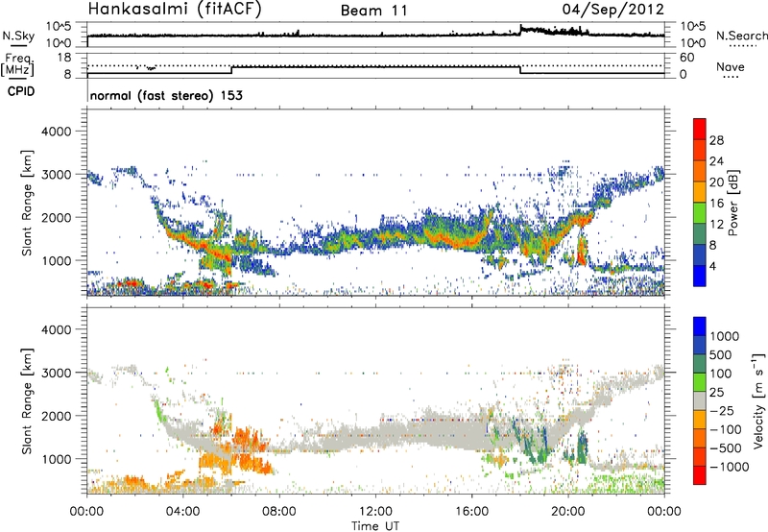Click the 16:00 time axis tick label
The width and height of the screenshot is (768, 532).
(471, 512)
